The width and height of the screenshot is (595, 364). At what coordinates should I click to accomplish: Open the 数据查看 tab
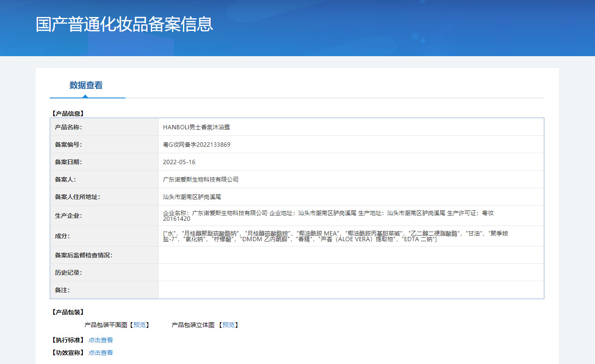86,85
